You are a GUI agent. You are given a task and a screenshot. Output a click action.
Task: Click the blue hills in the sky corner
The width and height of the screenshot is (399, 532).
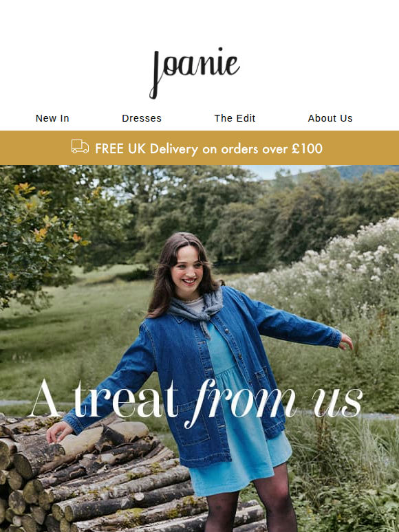(367, 171)
